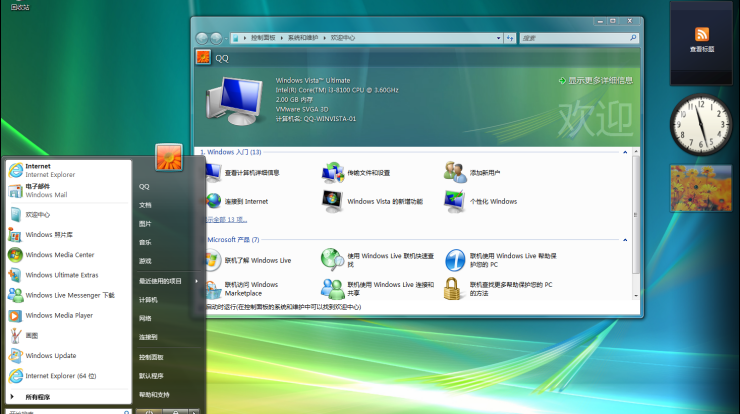The width and height of the screenshot is (740, 414).
Task: Click breadcrumb arrow after 控制面板
Action: [x=282, y=38]
